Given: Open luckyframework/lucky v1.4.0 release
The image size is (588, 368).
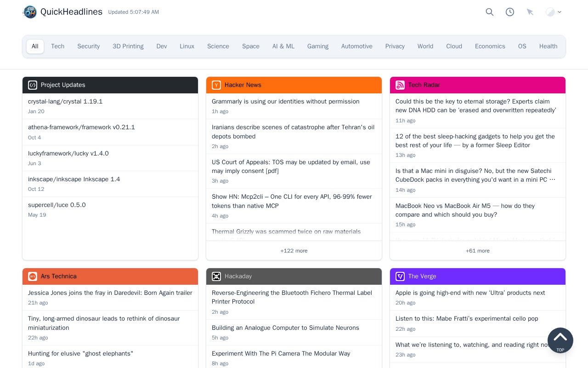Looking at the screenshot, I should pyautogui.click(x=68, y=154).
